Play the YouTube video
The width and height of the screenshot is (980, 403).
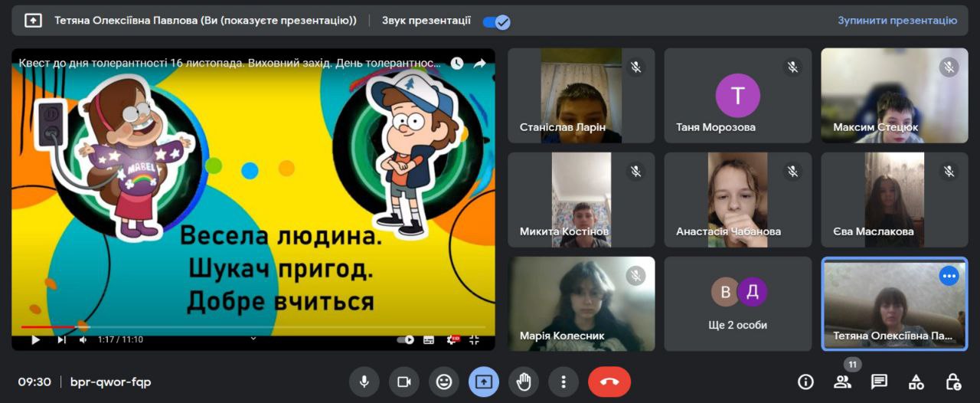pos(35,339)
